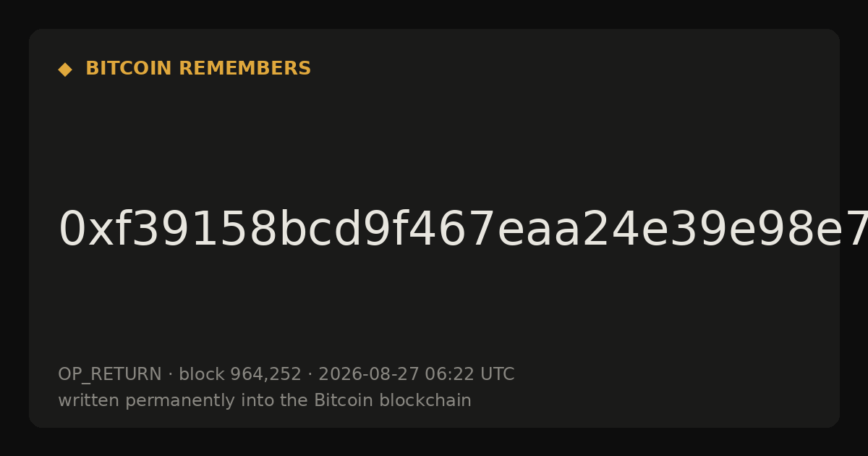Click the word REMEMBERS in header
868x456 pixels.
[x=244, y=69]
